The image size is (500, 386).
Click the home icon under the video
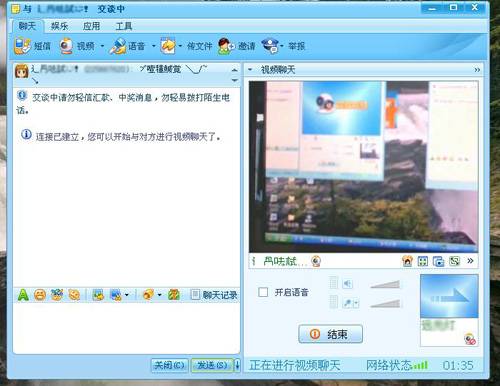(x=407, y=261)
